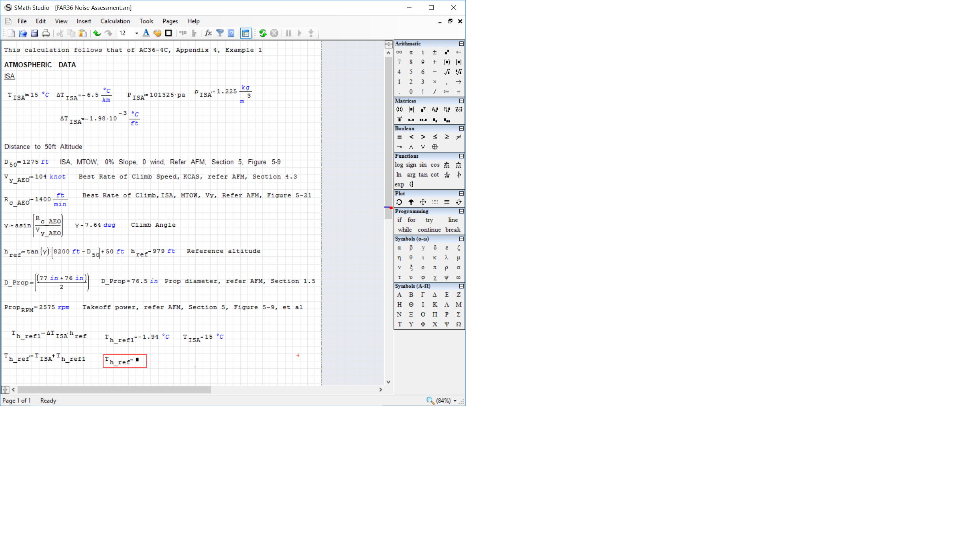Open the Insert menu
The width and height of the screenshot is (980, 533).
tap(84, 21)
